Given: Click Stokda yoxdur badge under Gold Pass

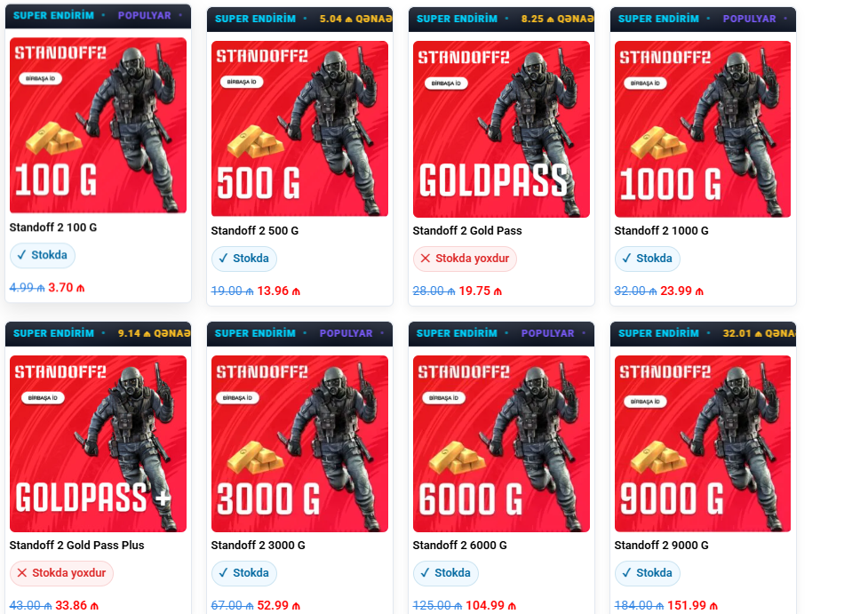Looking at the screenshot, I should (x=465, y=259).
